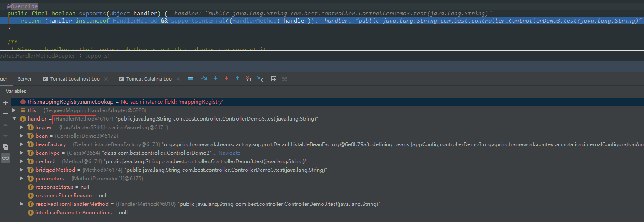This screenshot has width=644, height=222.
Task: Collapse the handler variable node
Action: tap(15, 119)
